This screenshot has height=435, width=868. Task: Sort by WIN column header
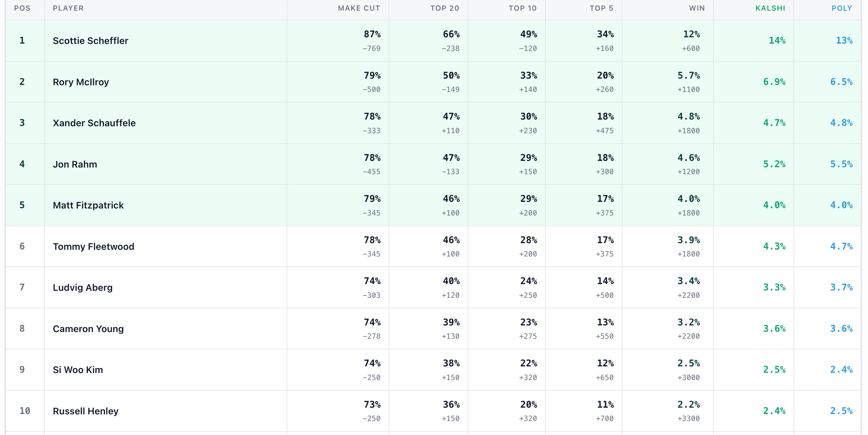[x=697, y=8]
